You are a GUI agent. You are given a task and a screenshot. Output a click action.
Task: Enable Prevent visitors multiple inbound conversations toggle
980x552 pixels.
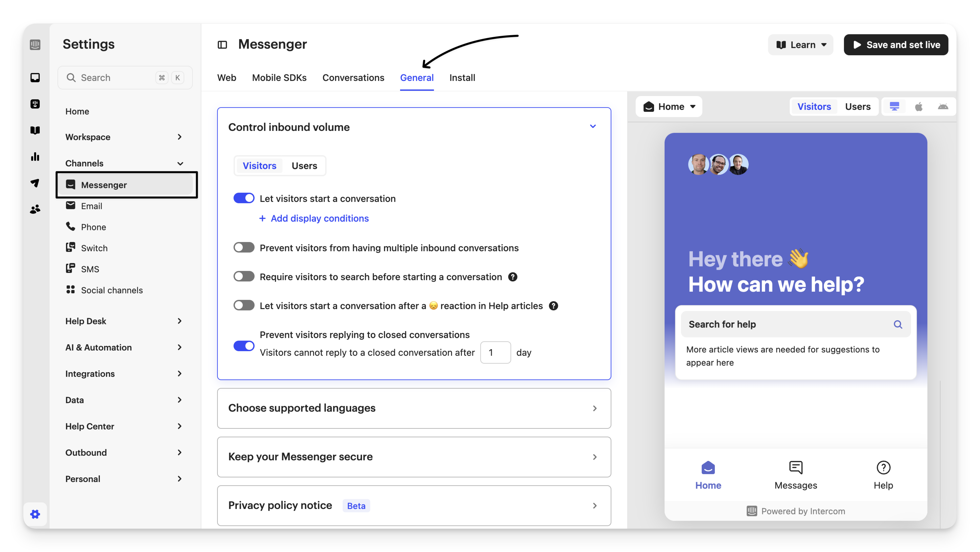tap(244, 248)
